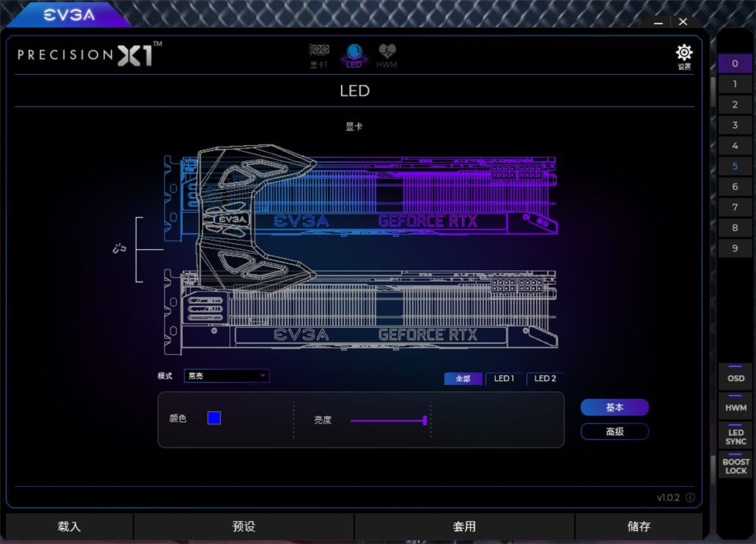Open the LED SYNC sidebar panel
This screenshot has width=756, height=544.
(734, 436)
